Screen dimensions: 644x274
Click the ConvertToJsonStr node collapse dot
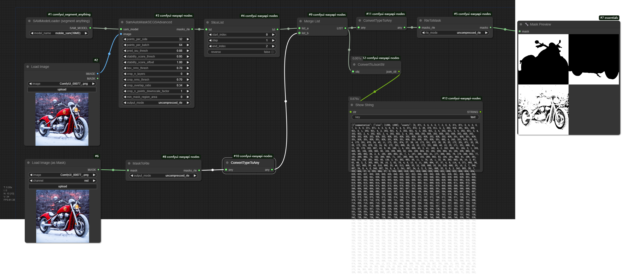pyautogui.click(x=354, y=64)
